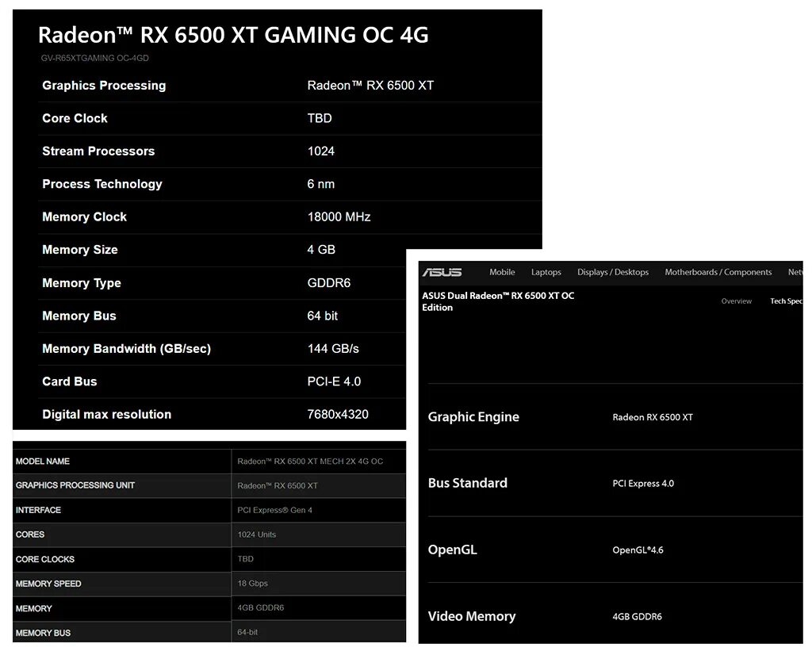Image resolution: width=812 pixels, height=655 pixels.
Task: Select the MEMORY SPEED label
Action: coord(48,584)
